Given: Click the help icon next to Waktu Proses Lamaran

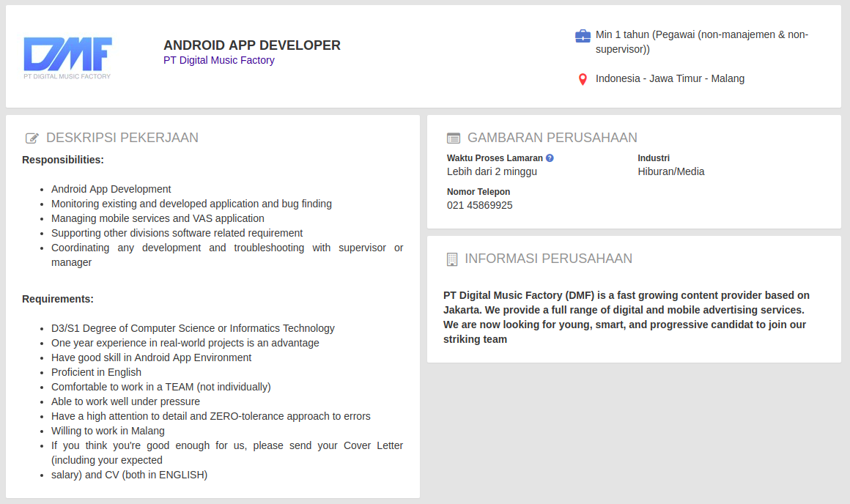Looking at the screenshot, I should [x=550, y=158].
